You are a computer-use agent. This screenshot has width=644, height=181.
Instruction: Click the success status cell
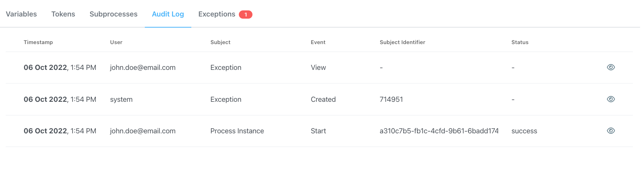524,131
